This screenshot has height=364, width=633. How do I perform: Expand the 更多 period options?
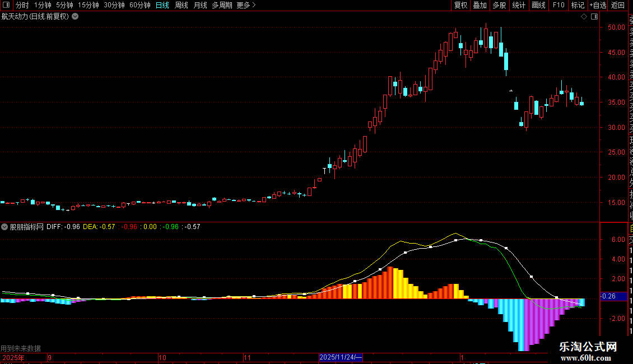coord(246,5)
